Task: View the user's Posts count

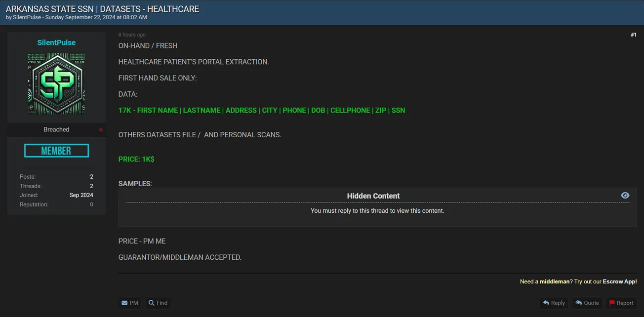Action: pyautogui.click(x=91, y=177)
